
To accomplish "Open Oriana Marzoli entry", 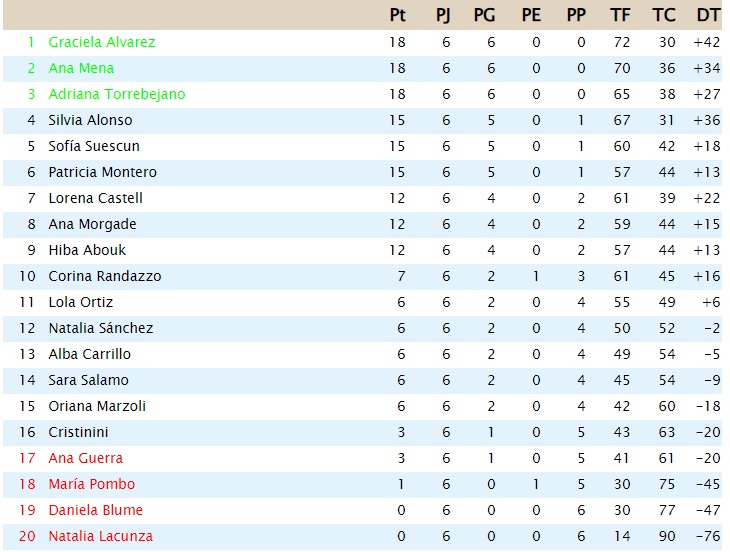I will 97,406.
